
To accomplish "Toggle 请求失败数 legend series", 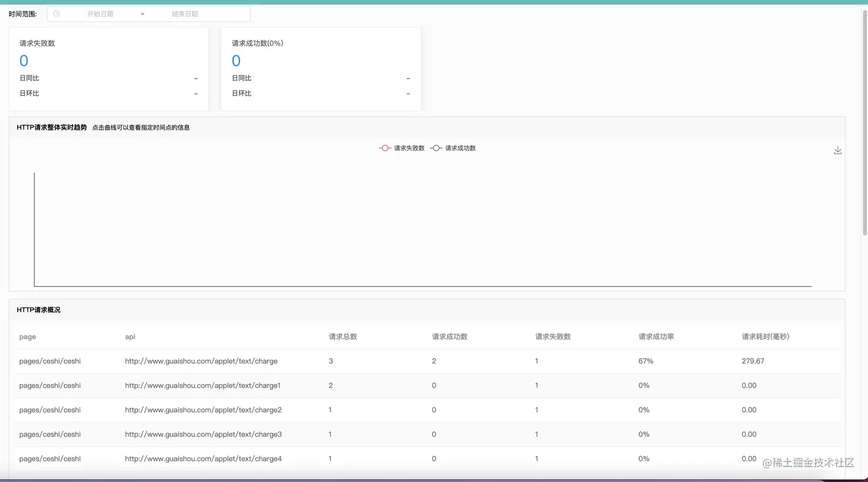I will [x=402, y=148].
